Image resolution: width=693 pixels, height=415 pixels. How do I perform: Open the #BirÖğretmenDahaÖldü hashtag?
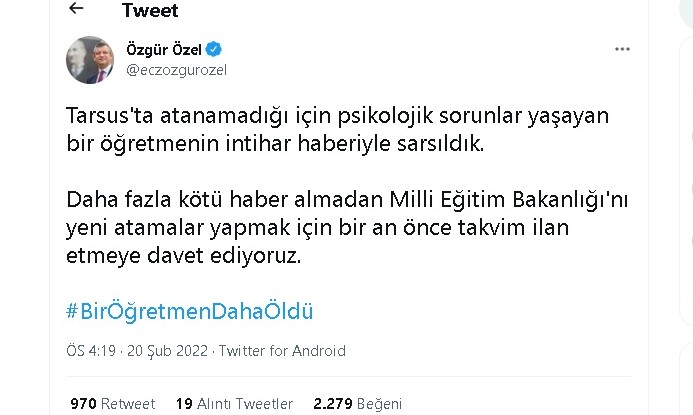click(x=190, y=311)
